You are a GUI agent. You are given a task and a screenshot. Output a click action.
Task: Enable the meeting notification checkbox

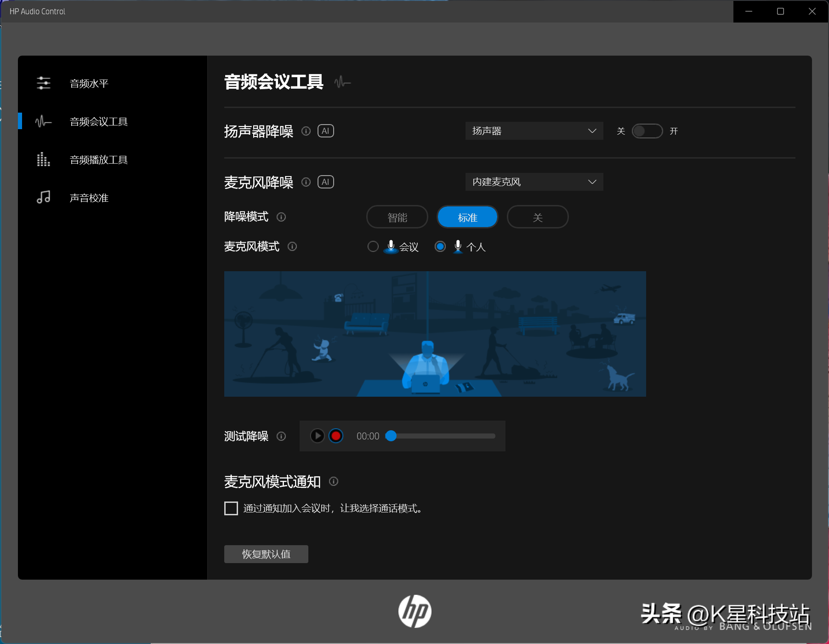coord(231,508)
